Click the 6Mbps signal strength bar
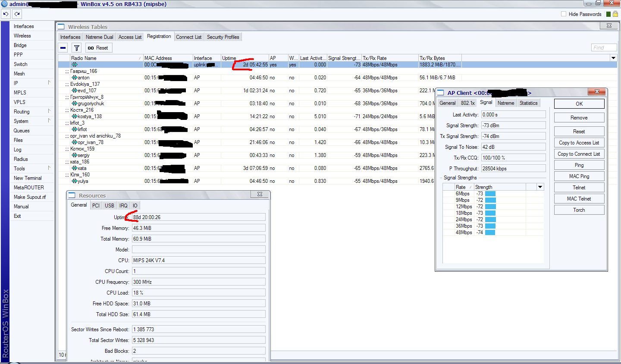Viewport: 621px width, 364px height. click(x=490, y=194)
